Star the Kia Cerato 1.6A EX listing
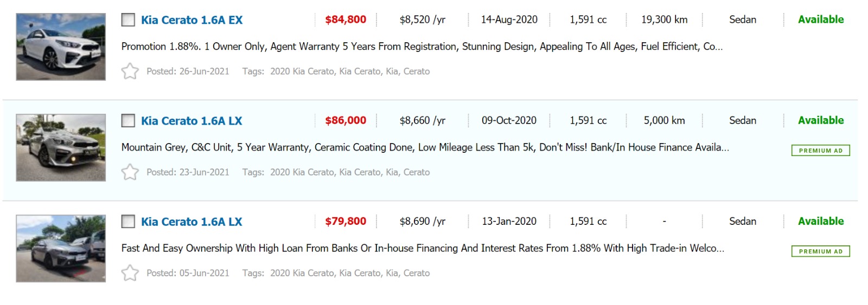Image resolution: width=868 pixels, height=305 pixels. [130, 71]
